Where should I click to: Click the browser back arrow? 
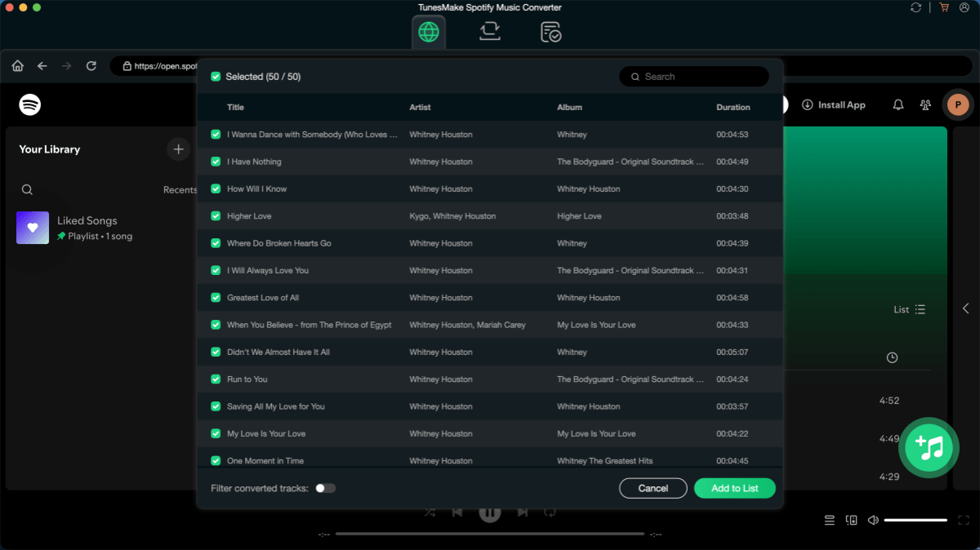(42, 66)
